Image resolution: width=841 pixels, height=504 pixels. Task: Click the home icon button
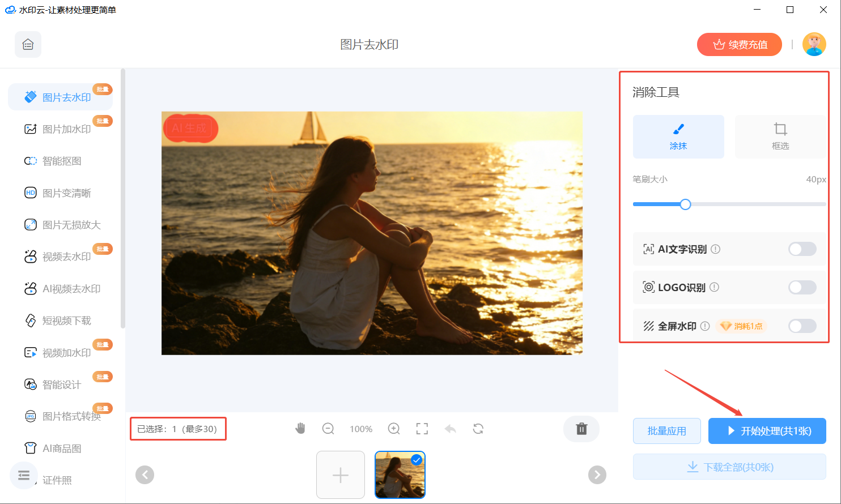coord(28,45)
